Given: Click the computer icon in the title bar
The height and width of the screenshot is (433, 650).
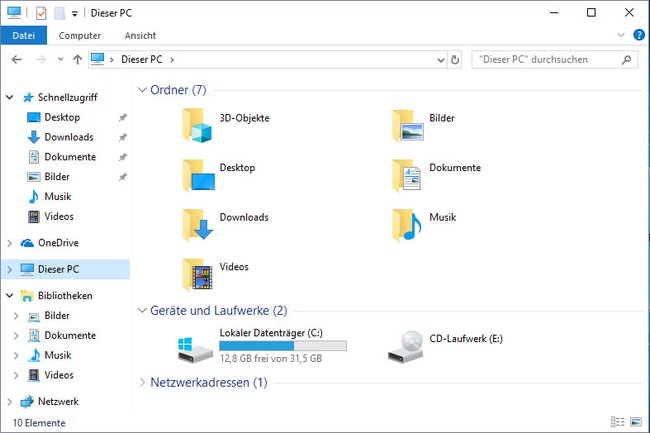Looking at the screenshot, I should click(x=14, y=13).
